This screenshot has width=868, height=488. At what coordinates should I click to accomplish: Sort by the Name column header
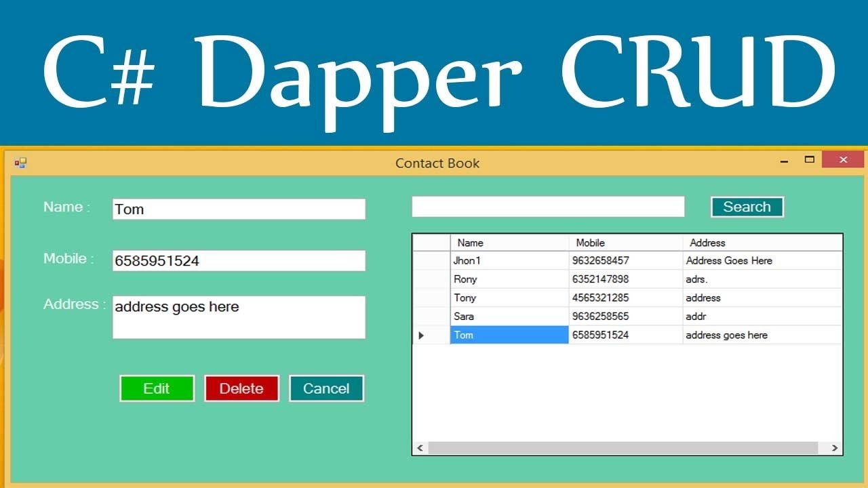click(509, 243)
